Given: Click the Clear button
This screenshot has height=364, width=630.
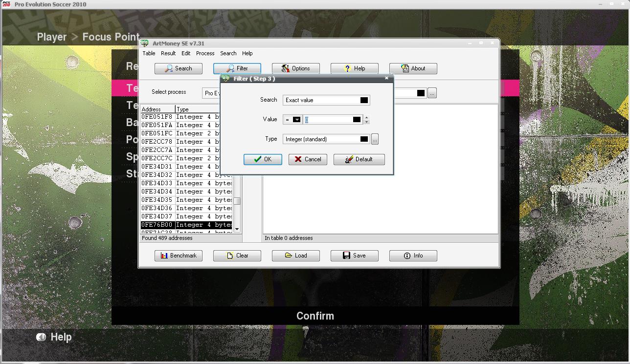Looking at the screenshot, I should (237, 256).
